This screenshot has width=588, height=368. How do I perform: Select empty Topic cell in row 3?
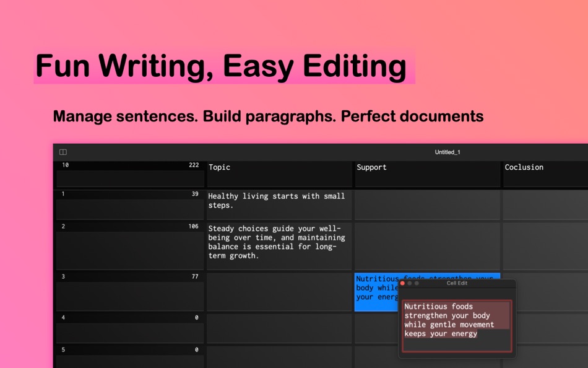(279, 292)
